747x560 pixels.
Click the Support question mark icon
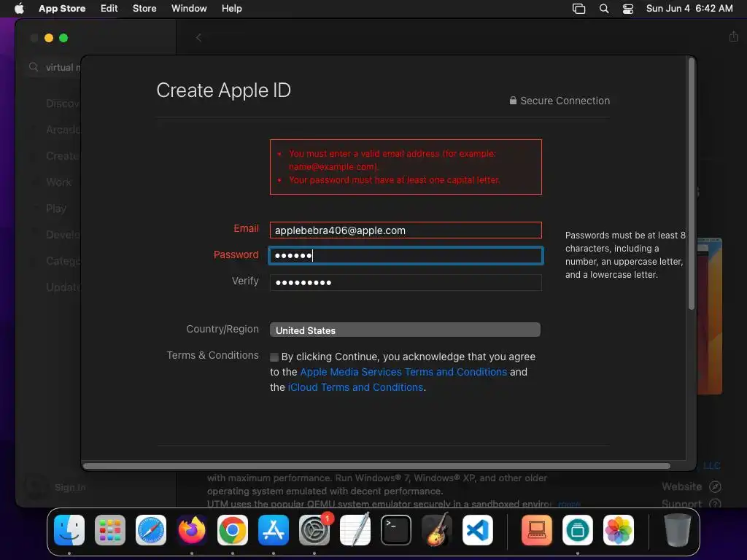point(715,503)
